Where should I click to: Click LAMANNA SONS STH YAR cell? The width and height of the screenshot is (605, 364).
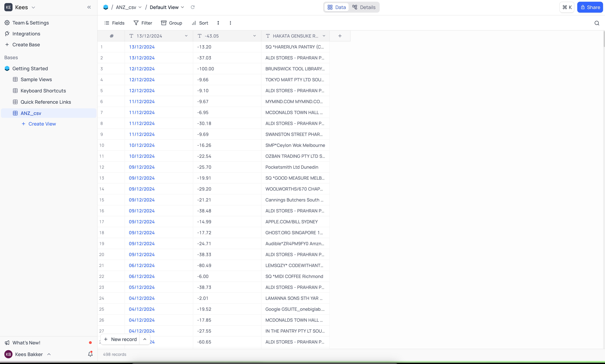[295, 298]
